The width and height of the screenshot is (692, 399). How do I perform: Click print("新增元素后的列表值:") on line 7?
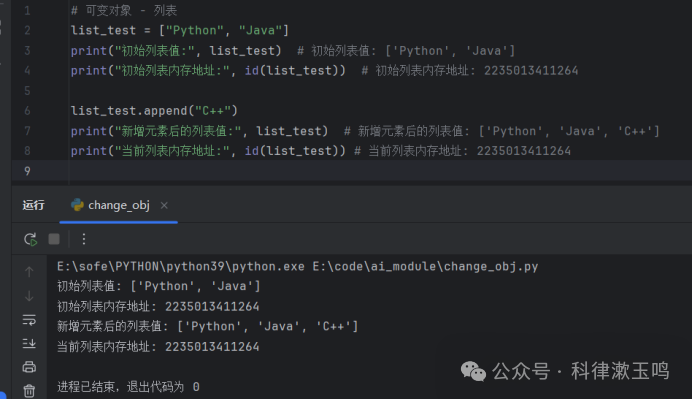pos(199,131)
